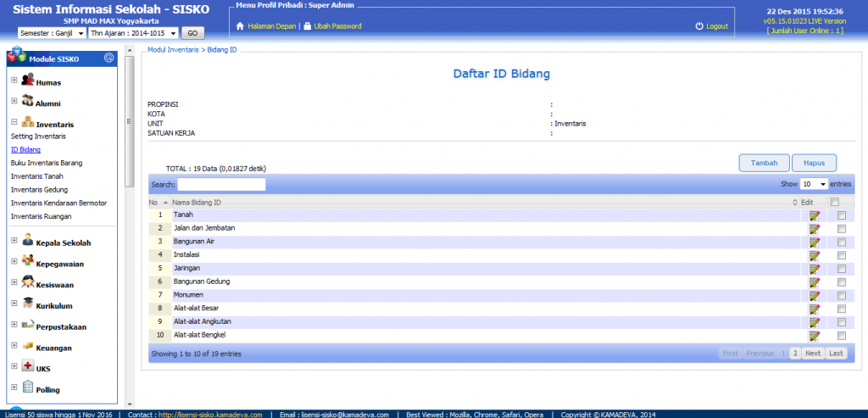Open the Thn Ajaran dropdown
Image resolution: width=868 pixels, height=418 pixels.
click(133, 33)
